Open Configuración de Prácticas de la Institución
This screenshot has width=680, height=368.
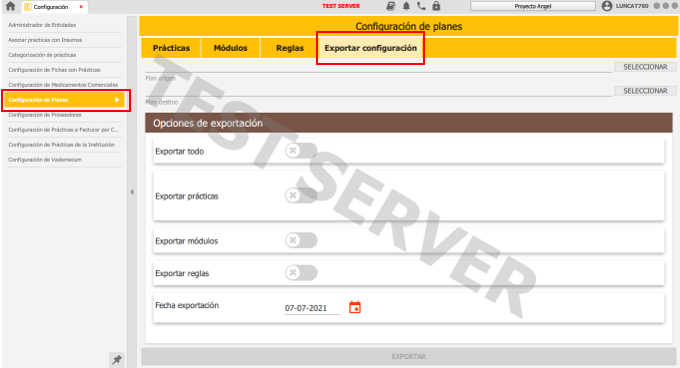pyautogui.click(x=64, y=145)
